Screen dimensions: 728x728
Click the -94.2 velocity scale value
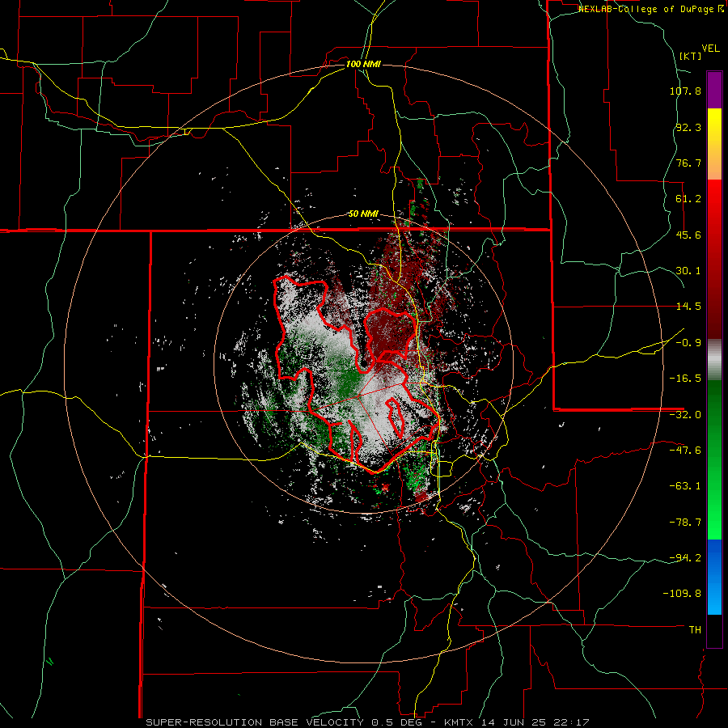tap(685, 558)
